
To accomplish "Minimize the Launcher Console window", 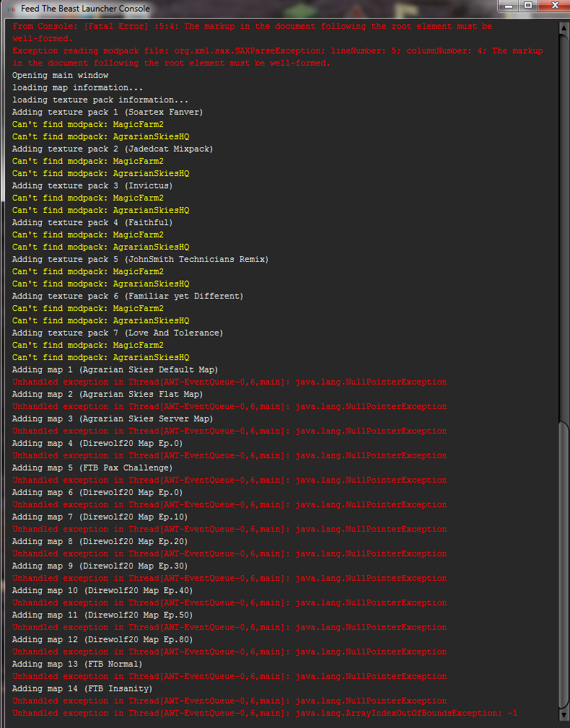I will pyautogui.click(x=508, y=6).
